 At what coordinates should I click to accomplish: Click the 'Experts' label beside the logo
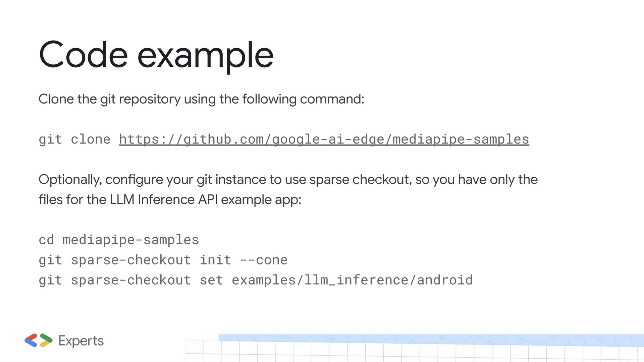pos(81,341)
